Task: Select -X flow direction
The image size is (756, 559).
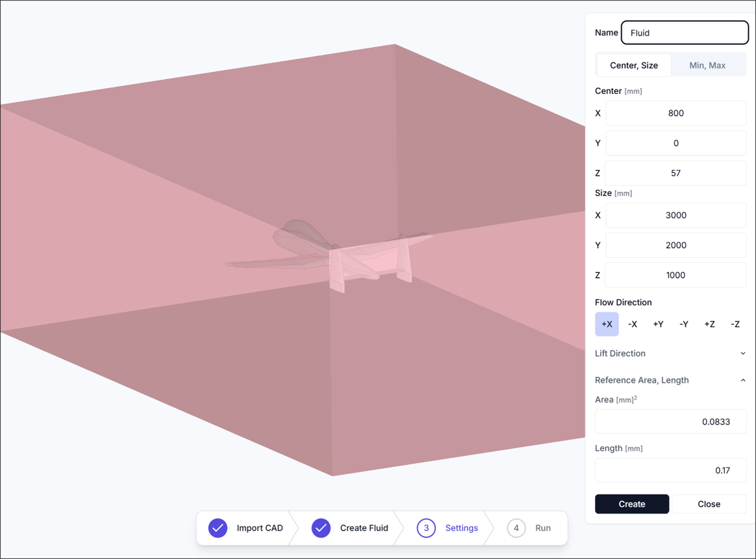Action: pyautogui.click(x=633, y=324)
